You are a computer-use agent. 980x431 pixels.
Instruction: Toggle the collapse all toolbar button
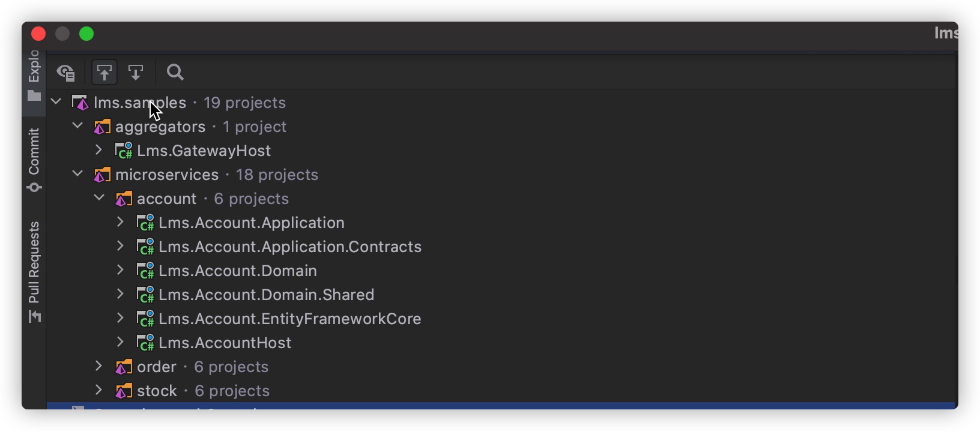(104, 73)
